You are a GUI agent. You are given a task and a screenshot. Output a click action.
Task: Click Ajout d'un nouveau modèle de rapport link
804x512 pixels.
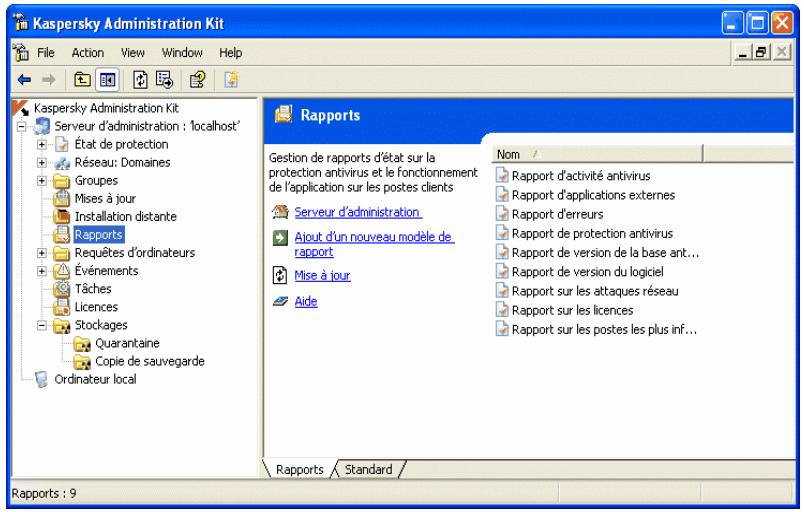click(x=374, y=244)
